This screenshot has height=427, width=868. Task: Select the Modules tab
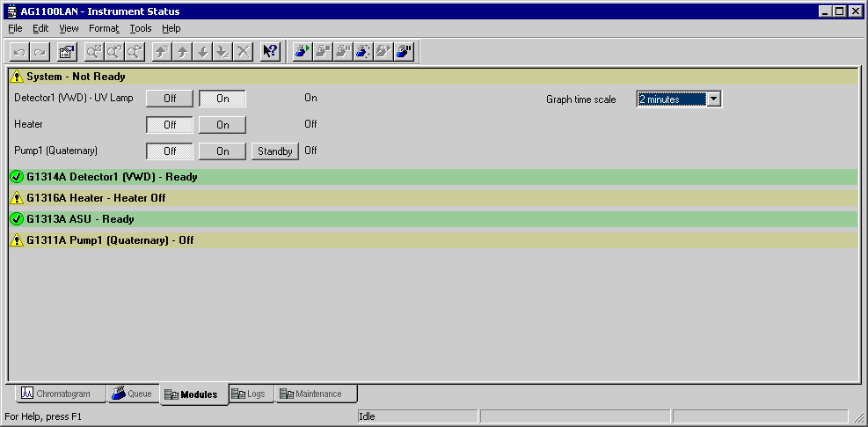pos(193,394)
